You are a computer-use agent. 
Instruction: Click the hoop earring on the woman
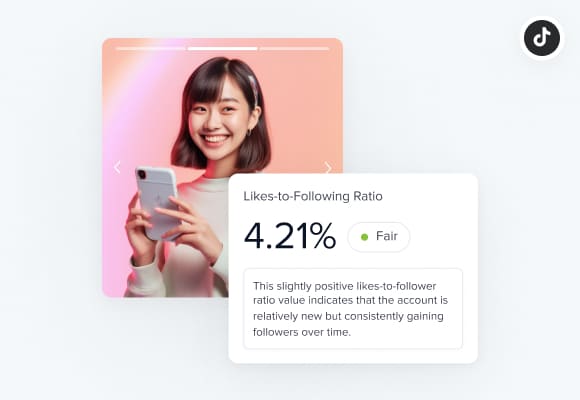pos(249,132)
